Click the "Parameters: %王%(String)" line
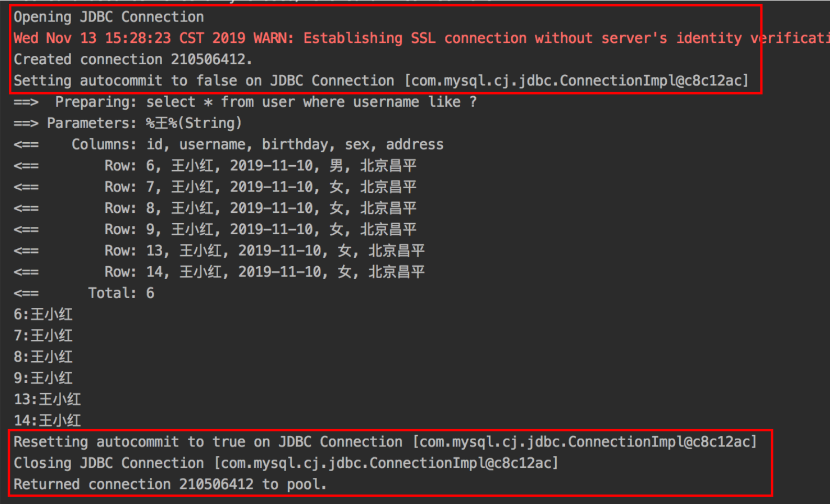The width and height of the screenshot is (830, 504). pyautogui.click(x=144, y=123)
